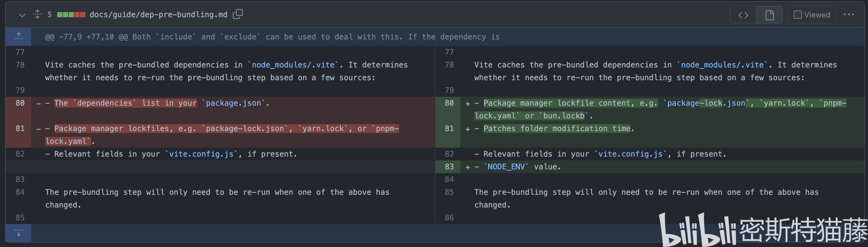868x247 pixels.
Task: Select added line 81 number on right
Action: [x=449, y=129]
